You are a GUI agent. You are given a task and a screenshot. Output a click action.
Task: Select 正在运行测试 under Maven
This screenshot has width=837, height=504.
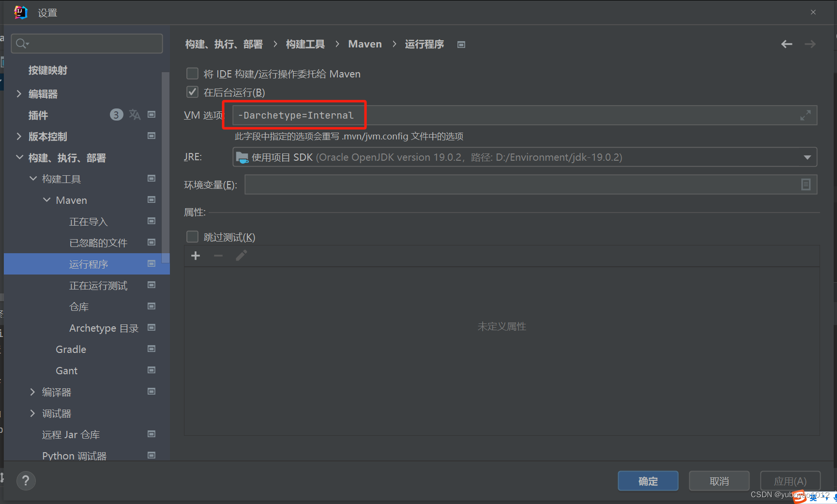point(98,286)
